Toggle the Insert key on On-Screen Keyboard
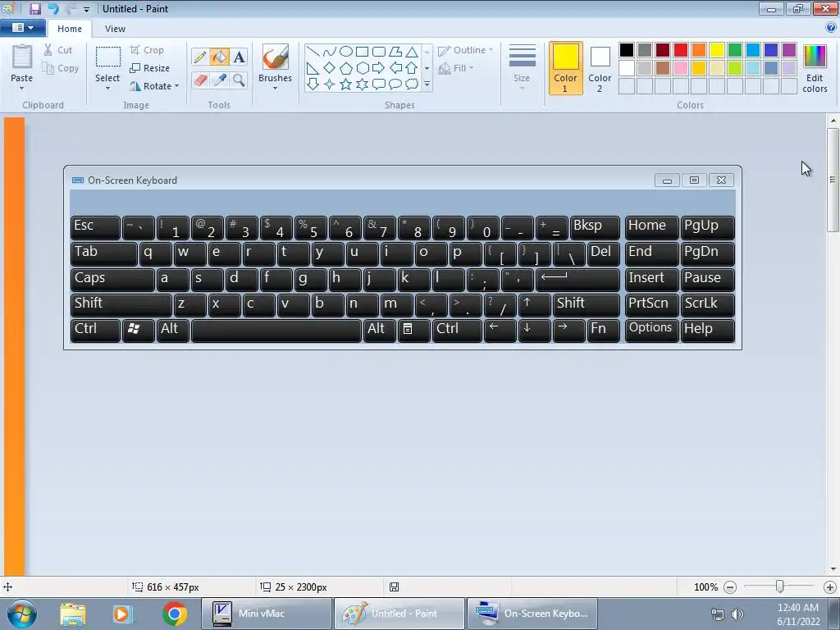Screen dimensions: 840x630 (x=651, y=279)
